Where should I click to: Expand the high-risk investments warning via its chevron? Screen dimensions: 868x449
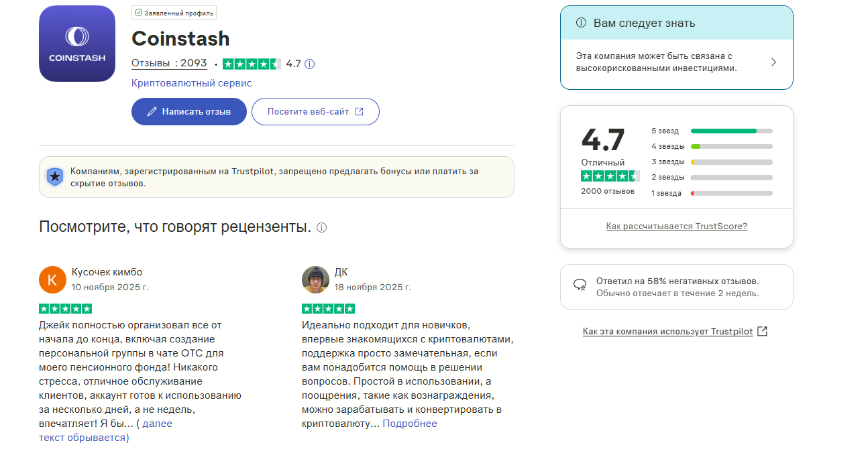773,63
